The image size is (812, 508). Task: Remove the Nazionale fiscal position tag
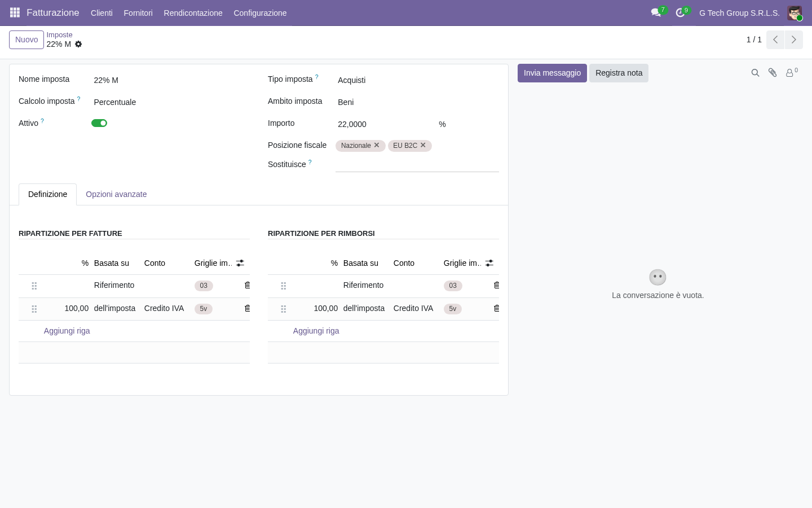(377, 145)
